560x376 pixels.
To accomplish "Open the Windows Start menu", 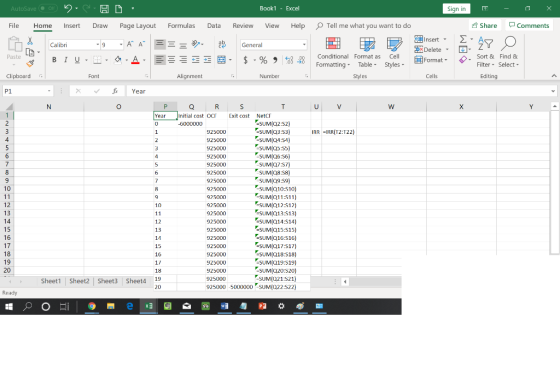I will 9,306.
